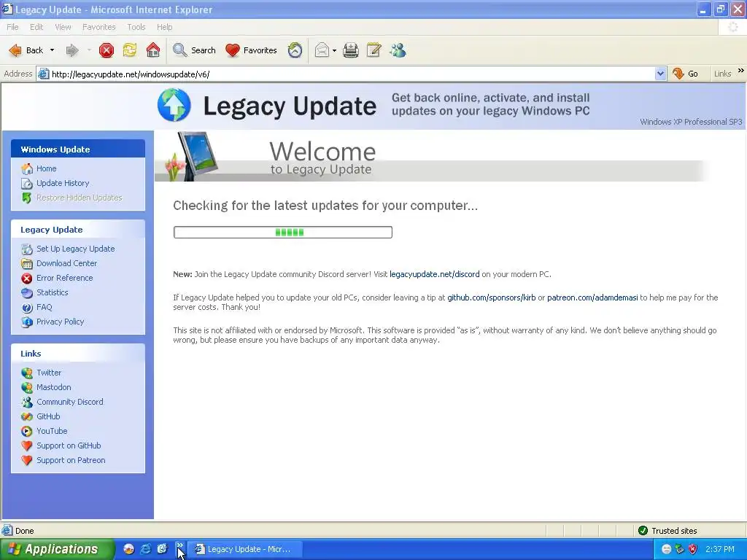Open Update History sidebar link
The height and width of the screenshot is (560, 747).
click(x=63, y=183)
